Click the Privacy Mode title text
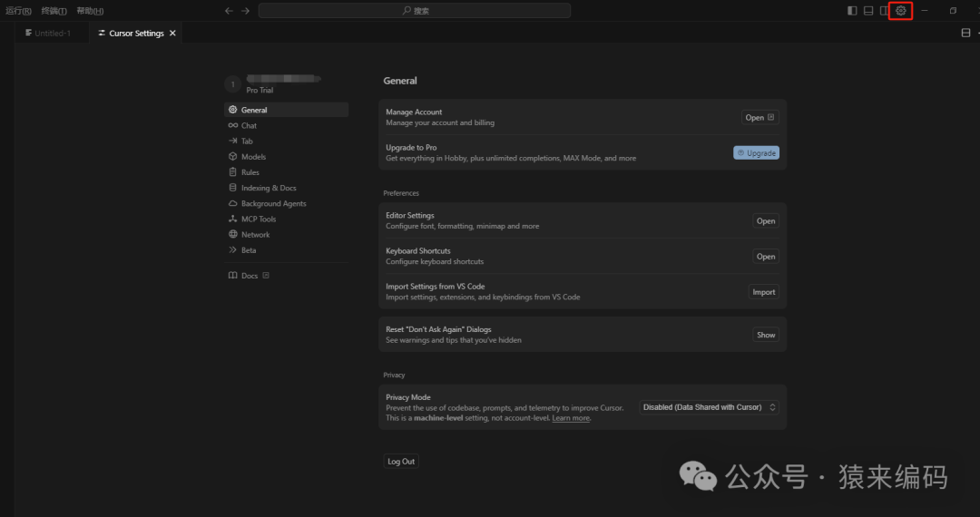 408,397
